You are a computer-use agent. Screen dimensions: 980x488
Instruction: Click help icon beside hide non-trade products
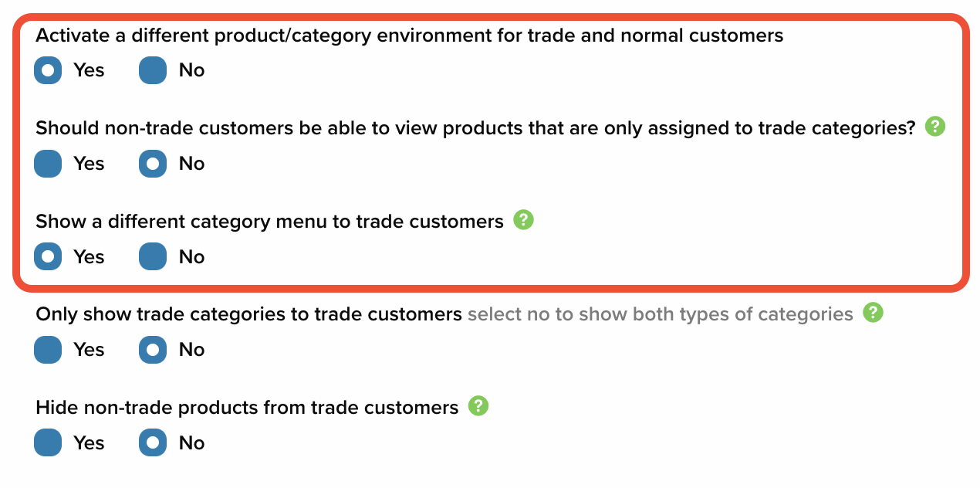(479, 406)
